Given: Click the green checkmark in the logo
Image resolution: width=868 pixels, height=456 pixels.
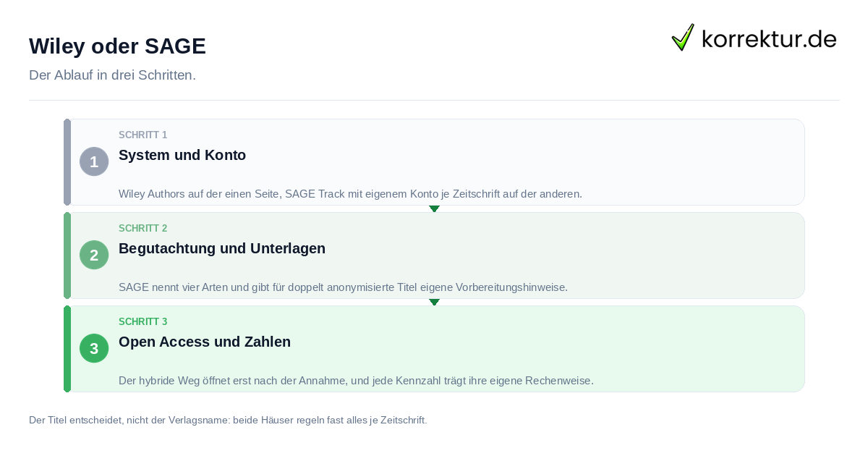Looking at the screenshot, I should click(x=683, y=38).
